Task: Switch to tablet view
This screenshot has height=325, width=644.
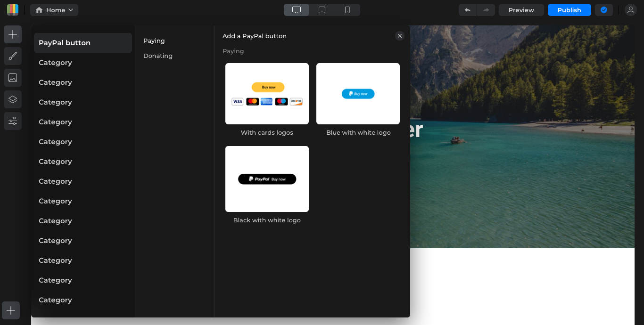Action: coord(322,10)
